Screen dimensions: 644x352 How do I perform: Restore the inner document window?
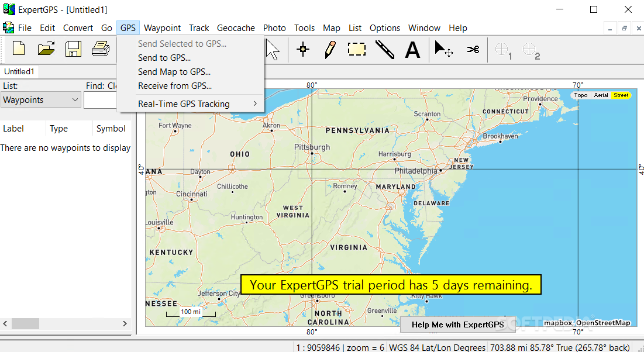coord(624,28)
